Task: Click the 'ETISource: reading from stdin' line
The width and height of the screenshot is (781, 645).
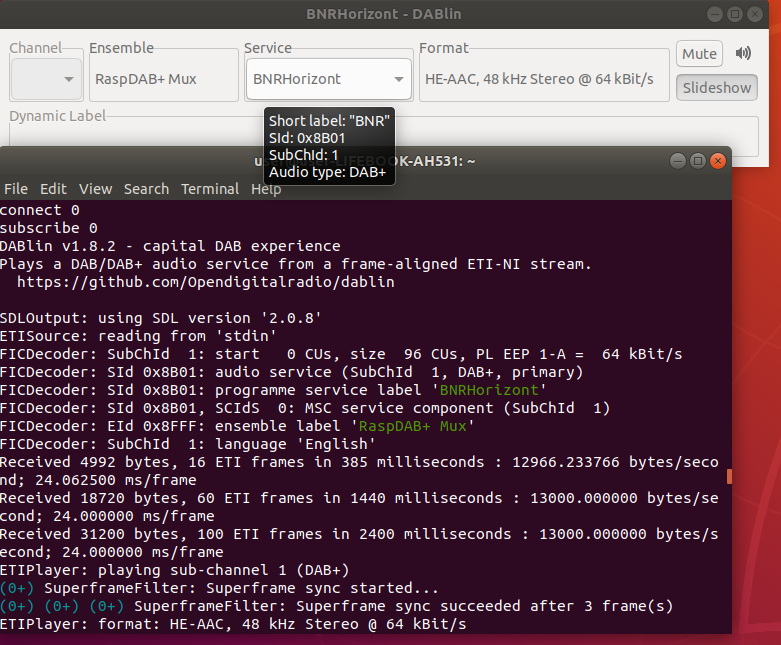Action: tap(138, 336)
